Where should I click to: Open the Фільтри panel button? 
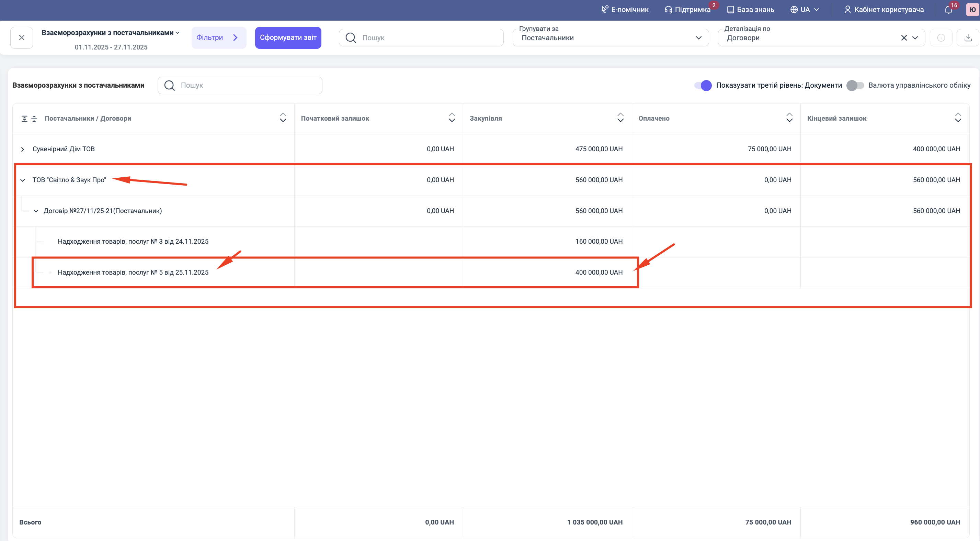point(218,38)
